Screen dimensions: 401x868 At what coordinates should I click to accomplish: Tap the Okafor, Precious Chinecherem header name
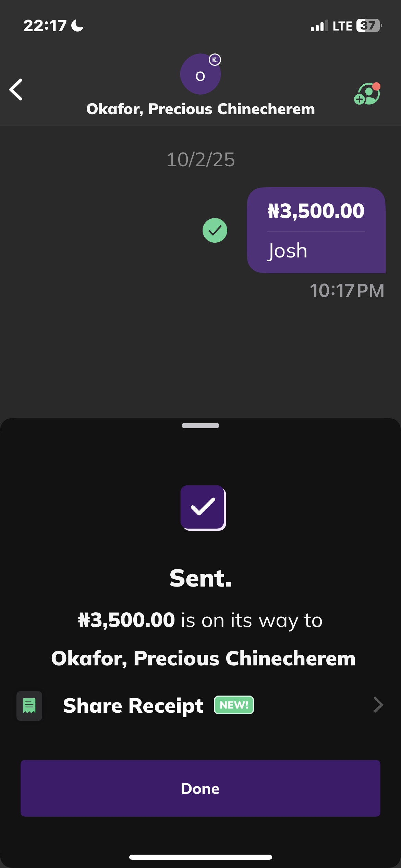(x=200, y=109)
